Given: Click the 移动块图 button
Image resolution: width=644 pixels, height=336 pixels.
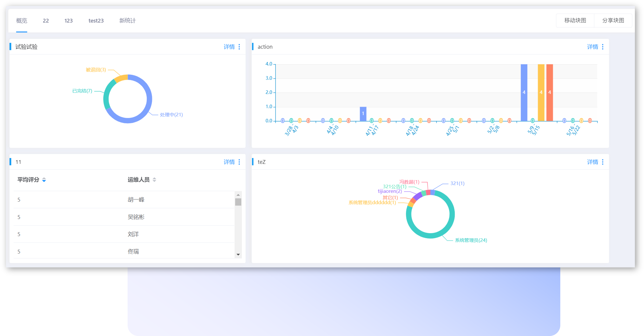Looking at the screenshot, I should pos(575,20).
